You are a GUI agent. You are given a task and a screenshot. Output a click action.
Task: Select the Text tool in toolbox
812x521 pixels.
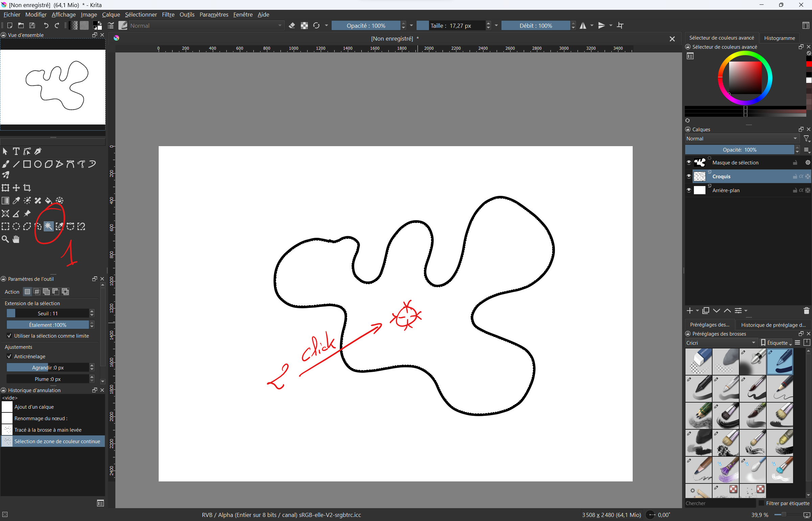pos(16,151)
